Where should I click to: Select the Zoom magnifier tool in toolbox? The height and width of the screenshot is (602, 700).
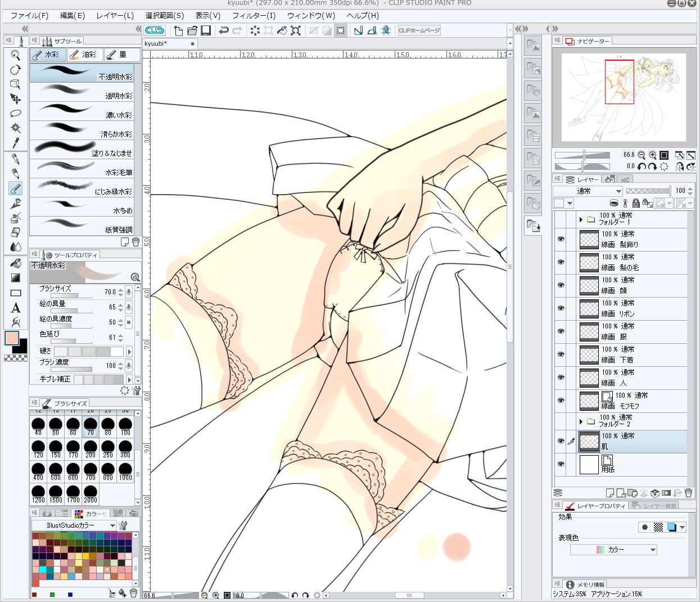pos(16,55)
